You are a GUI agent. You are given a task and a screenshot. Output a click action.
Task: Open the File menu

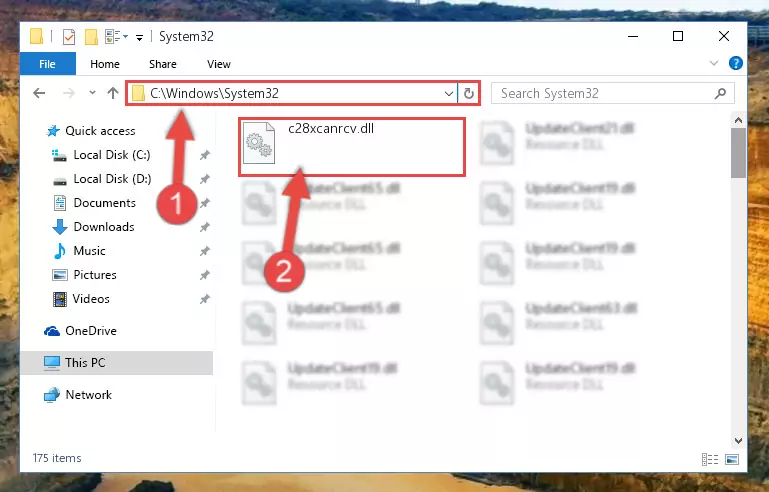tap(48, 64)
